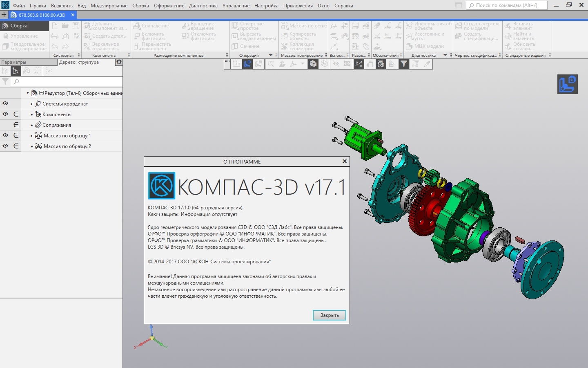Expand the 'Компоненты' tree node
This screenshot has width=588, height=368.
click(32, 114)
